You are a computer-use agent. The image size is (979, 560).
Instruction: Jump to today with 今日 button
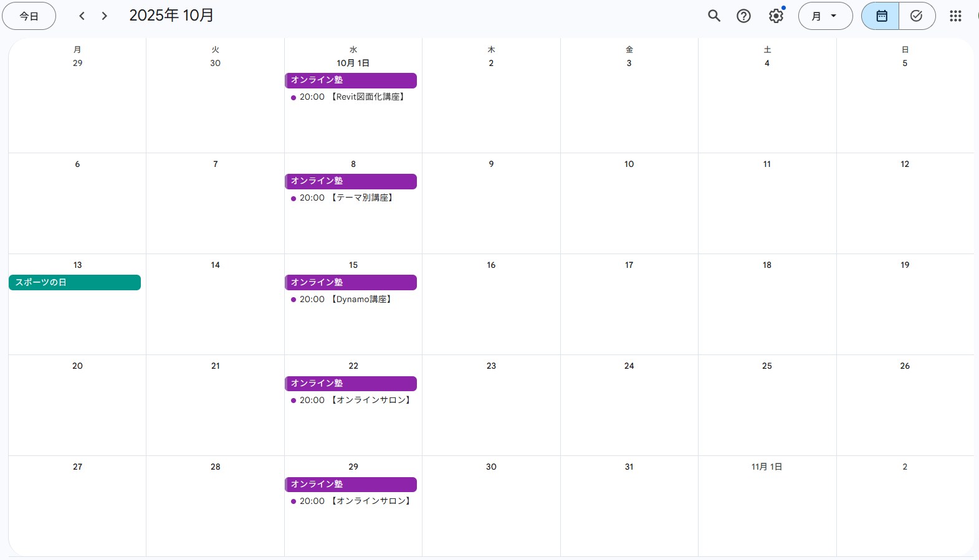tap(29, 16)
